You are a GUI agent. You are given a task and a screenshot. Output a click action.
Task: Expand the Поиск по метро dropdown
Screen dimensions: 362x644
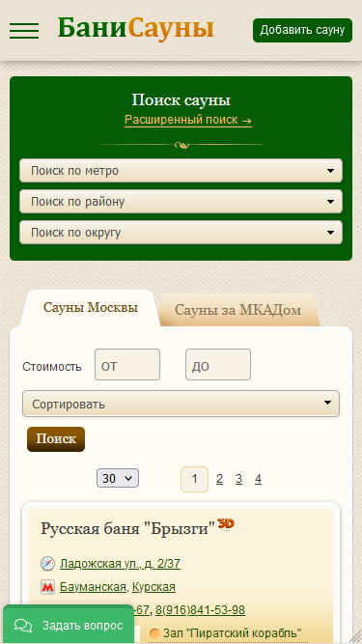click(181, 171)
